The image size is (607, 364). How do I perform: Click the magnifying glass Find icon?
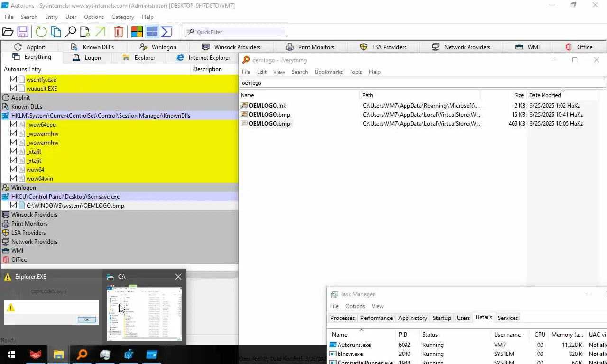click(x=71, y=32)
